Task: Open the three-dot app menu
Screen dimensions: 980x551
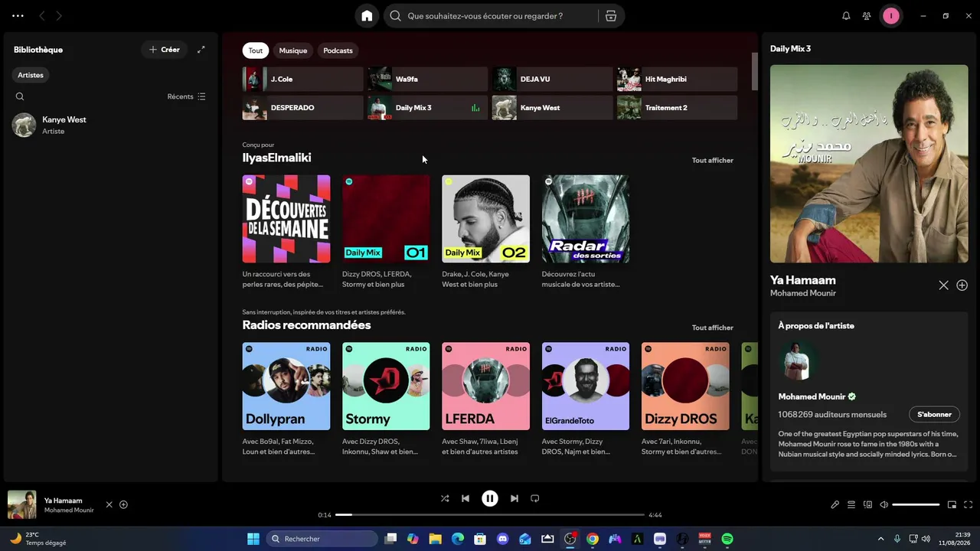Action: [18, 16]
